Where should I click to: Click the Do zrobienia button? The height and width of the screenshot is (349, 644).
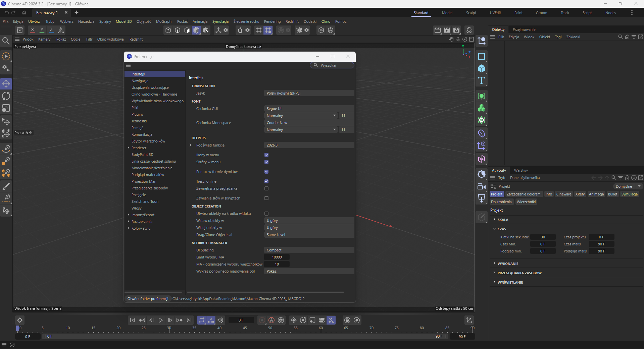(x=501, y=202)
